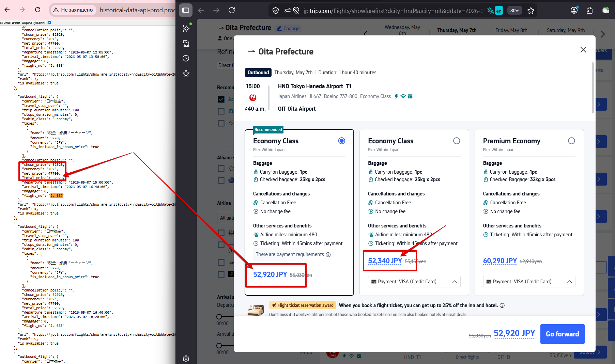Click the 52,340 JPY price link
Viewport: 615px width, 364px height.
coord(385,261)
